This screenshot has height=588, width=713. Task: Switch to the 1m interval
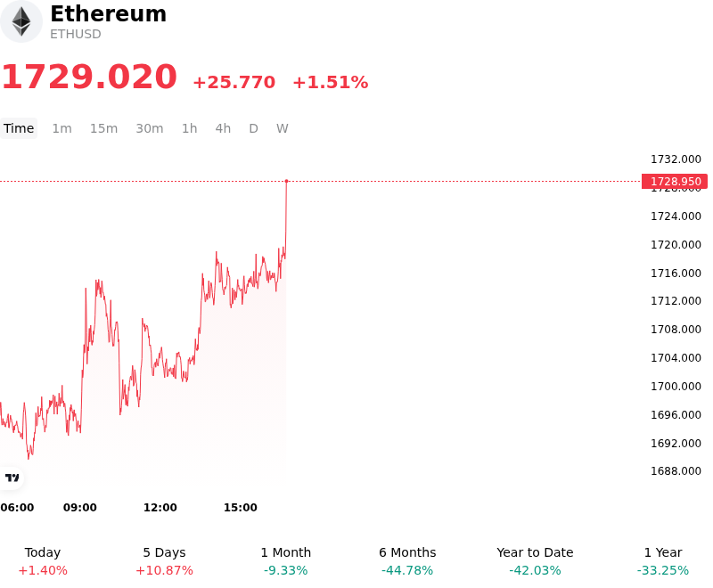61,128
